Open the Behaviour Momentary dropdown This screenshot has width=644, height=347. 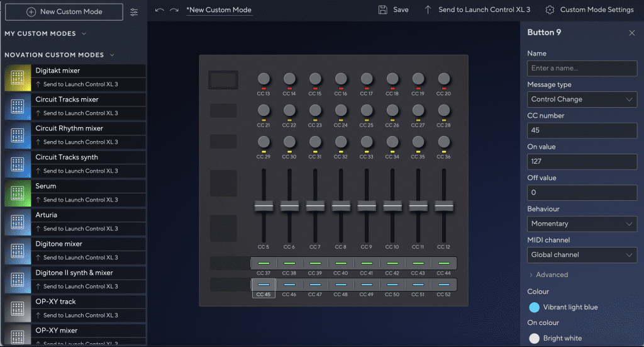coord(582,224)
